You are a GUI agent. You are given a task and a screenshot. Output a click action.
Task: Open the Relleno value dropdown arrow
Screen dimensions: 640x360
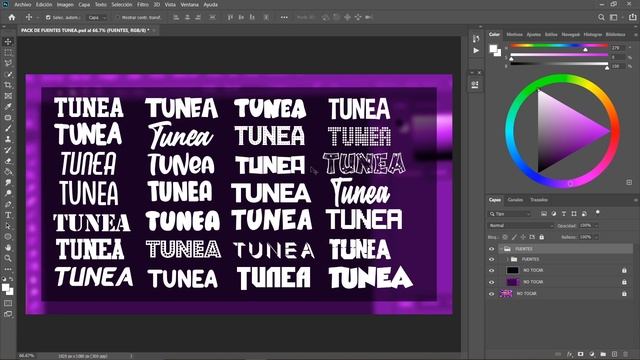596,237
